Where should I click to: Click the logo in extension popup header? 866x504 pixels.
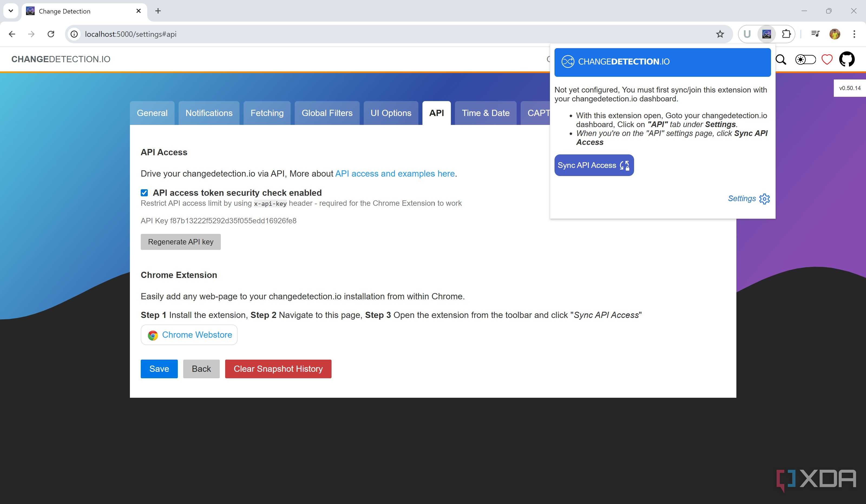[x=568, y=61]
